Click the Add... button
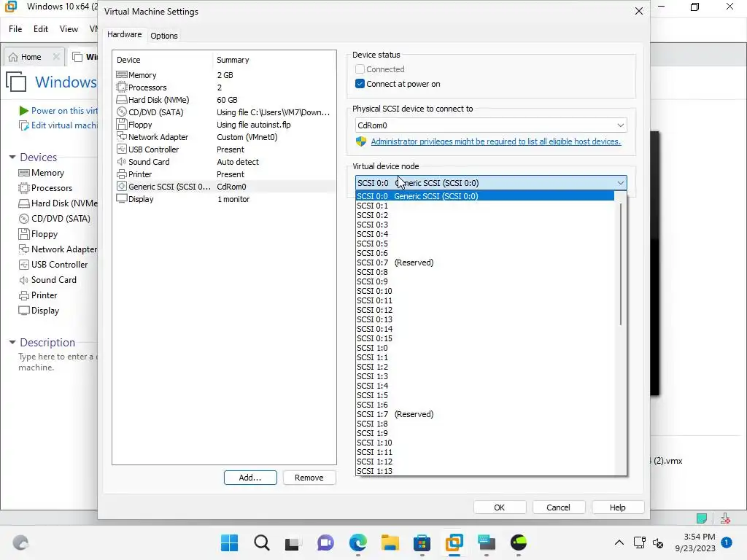The width and height of the screenshot is (747, 560). tap(250, 478)
